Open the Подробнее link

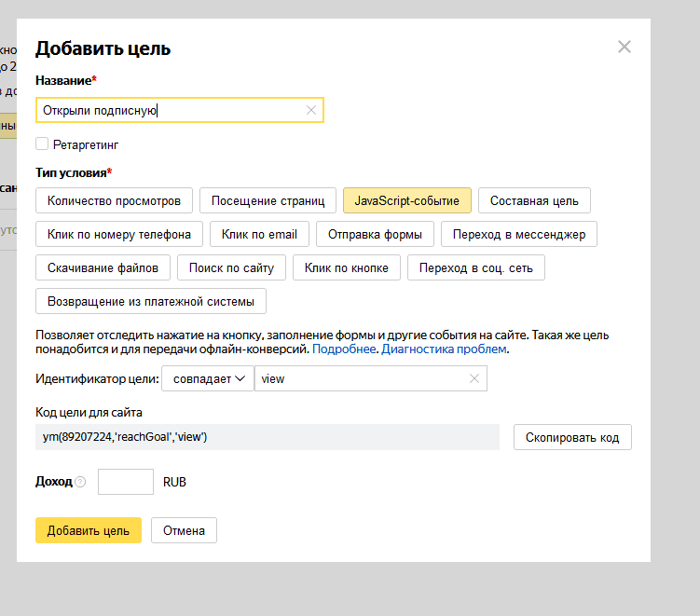[x=345, y=349]
